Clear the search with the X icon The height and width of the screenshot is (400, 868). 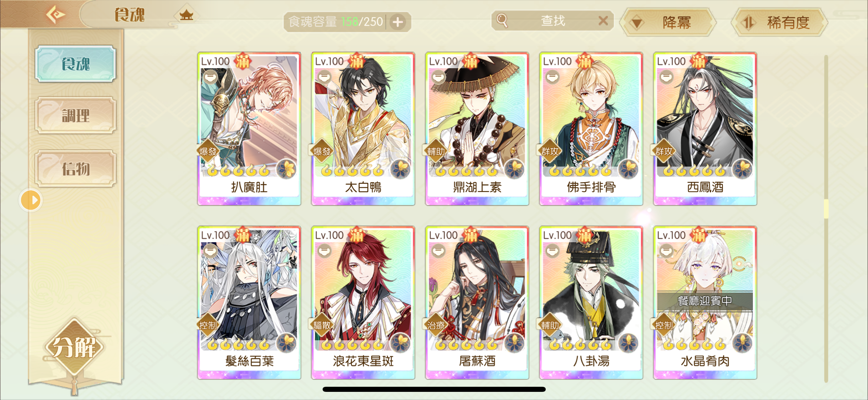click(x=603, y=21)
